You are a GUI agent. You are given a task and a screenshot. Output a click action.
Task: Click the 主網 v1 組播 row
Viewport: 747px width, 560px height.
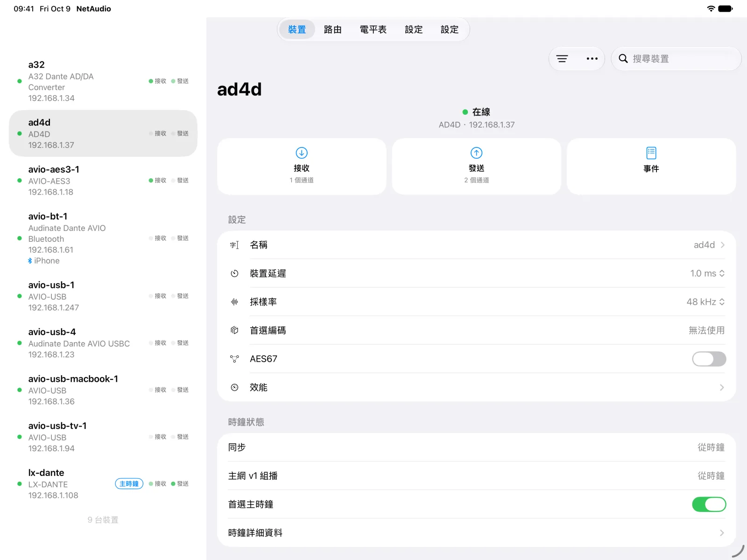(476, 476)
